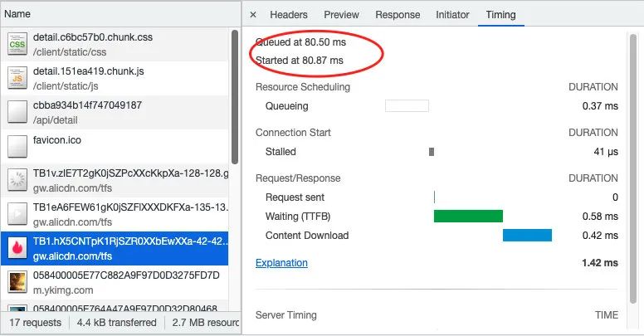Click the CSS file icon for detail.c6bc57b0.chunk.css
Screen dimensions: 644x336
pyautogui.click(x=17, y=45)
